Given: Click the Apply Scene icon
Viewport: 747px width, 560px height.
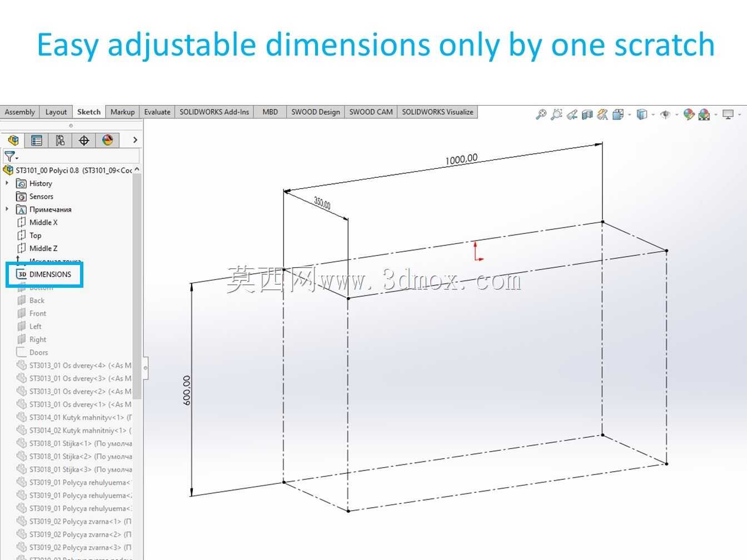Looking at the screenshot, I should click(704, 114).
